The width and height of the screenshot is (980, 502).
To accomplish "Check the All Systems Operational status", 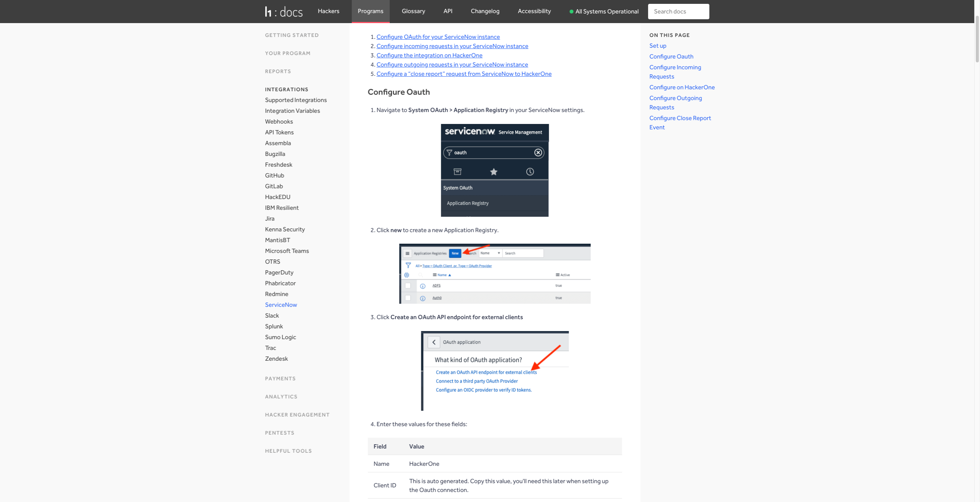I will click(604, 12).
